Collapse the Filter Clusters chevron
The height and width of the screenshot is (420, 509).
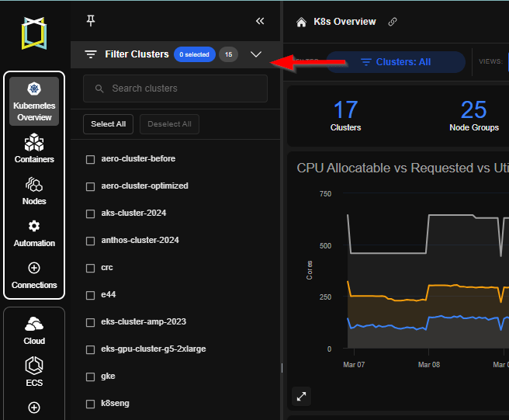256,54
